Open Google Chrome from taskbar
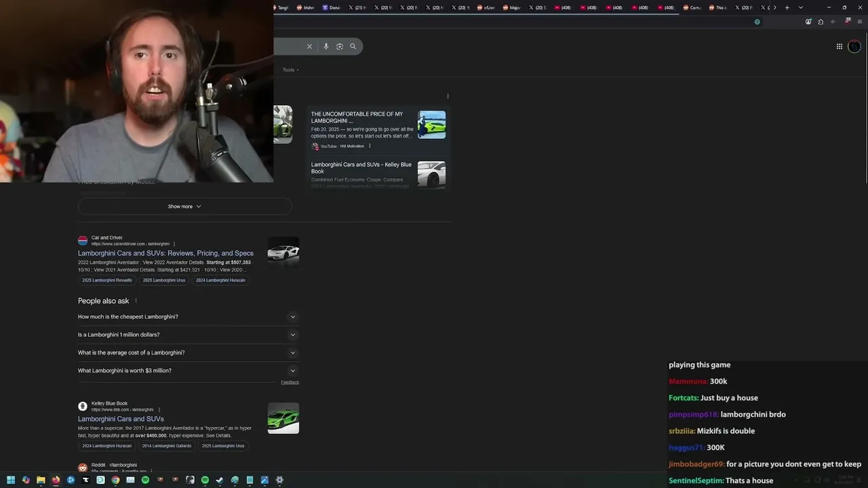 [115, 480]
